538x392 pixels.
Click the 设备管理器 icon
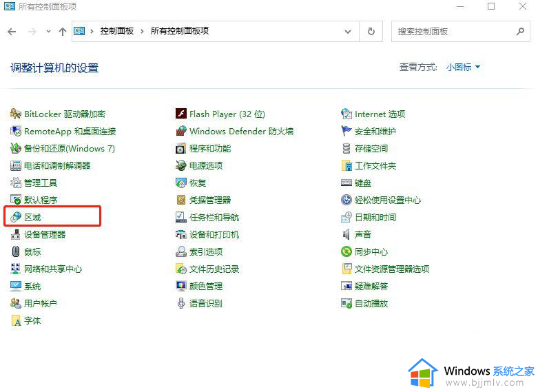[x=16, y=234]
